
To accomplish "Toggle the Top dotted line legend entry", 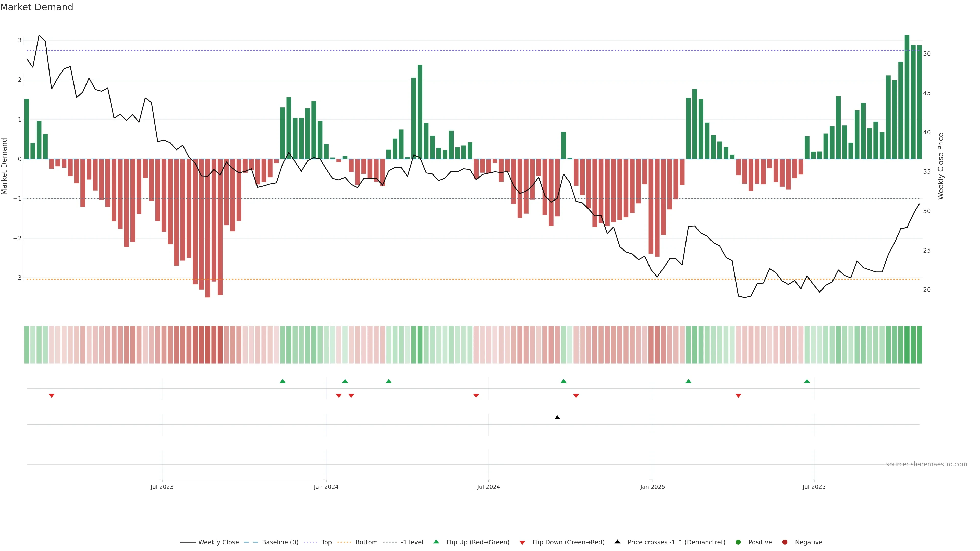I will click(326, 542).
